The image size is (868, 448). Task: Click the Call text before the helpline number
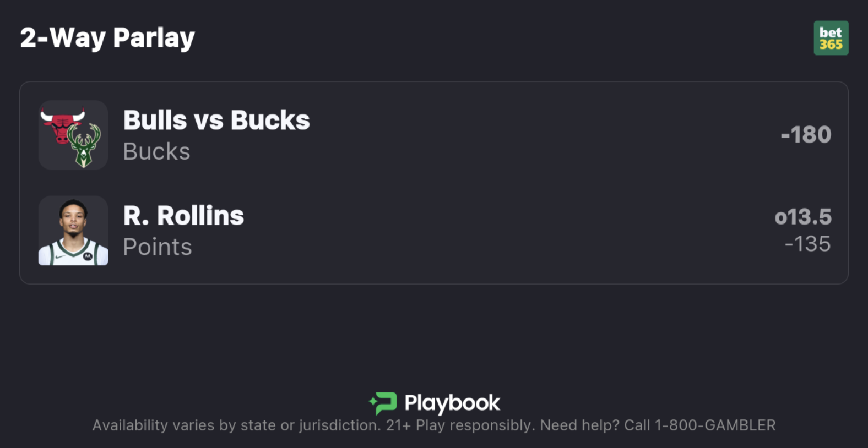pos(637,425)
